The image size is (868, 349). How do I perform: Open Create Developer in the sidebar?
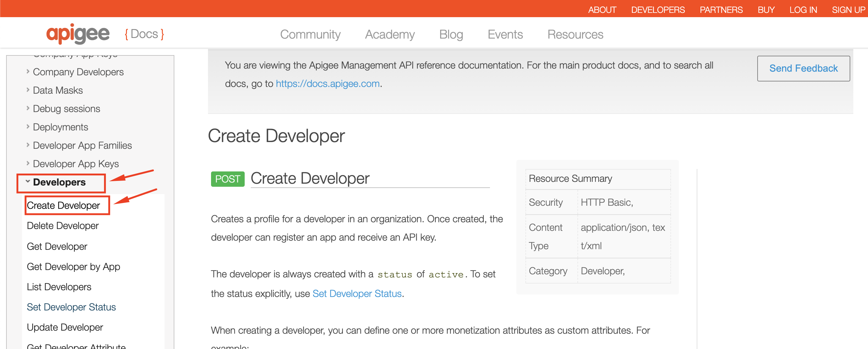point(63,205)
